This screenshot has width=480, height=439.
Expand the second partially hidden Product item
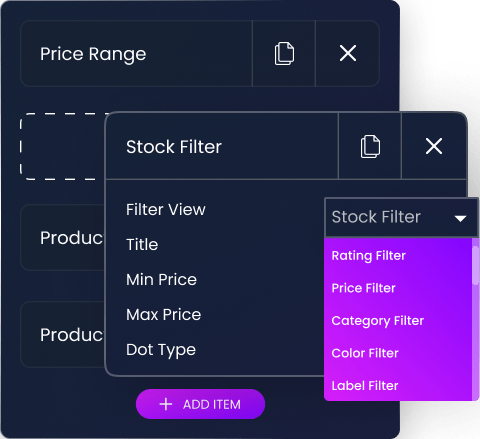point(62,335)
